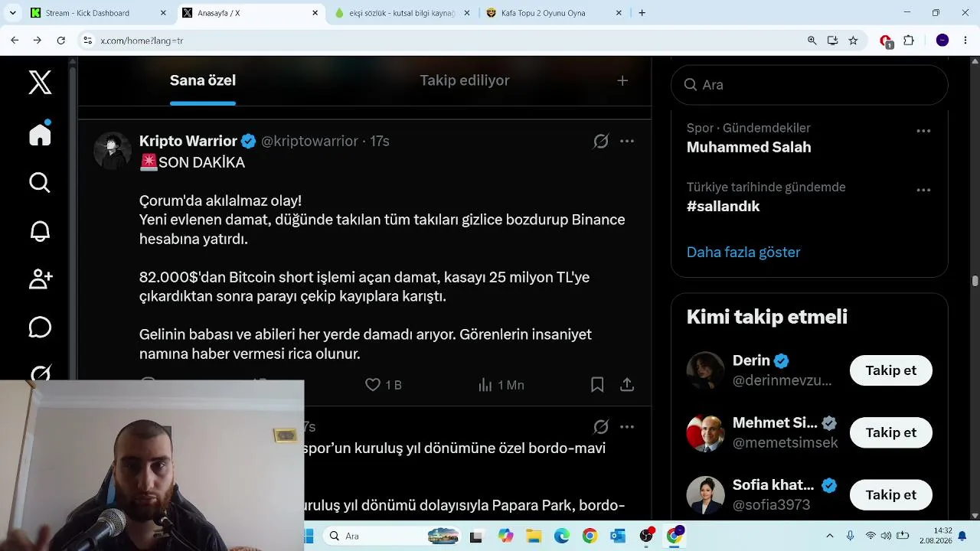Switch to the Takip ediliyor tab

[x=465, y=80]
